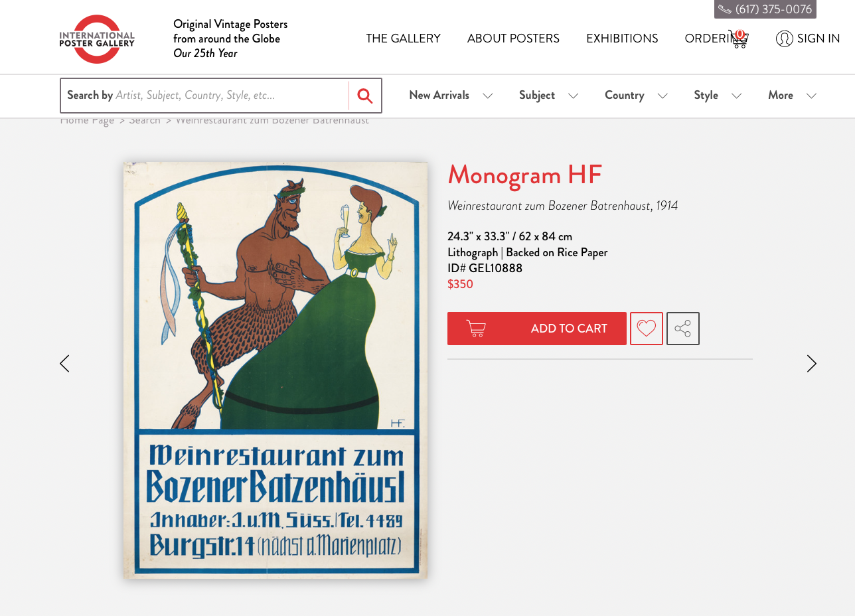Click the phone icon in the header
This screenshot has width=855, height=616.
point(725,9)
